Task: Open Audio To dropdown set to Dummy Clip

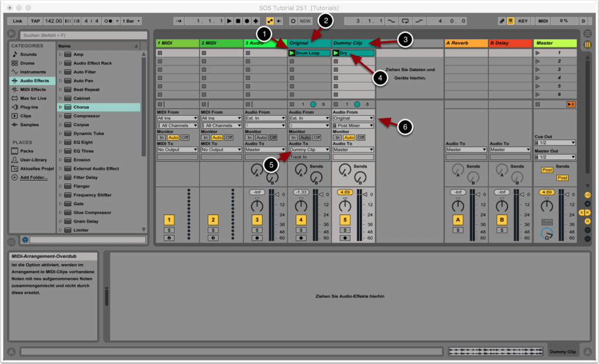Action: click(x=309, y=150)
